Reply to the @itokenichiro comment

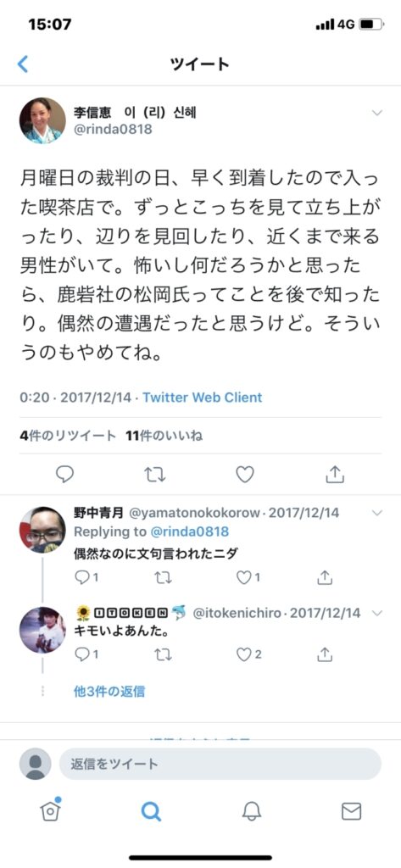click(81, 655)
